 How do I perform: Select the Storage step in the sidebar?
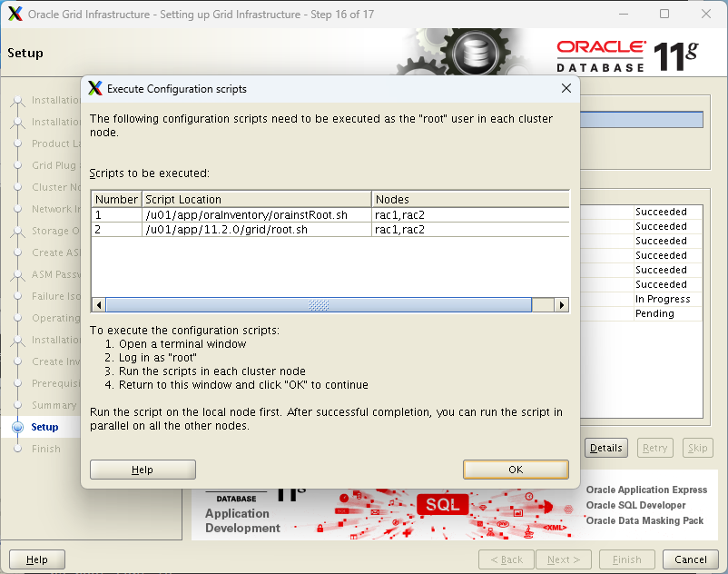(55, 231)
